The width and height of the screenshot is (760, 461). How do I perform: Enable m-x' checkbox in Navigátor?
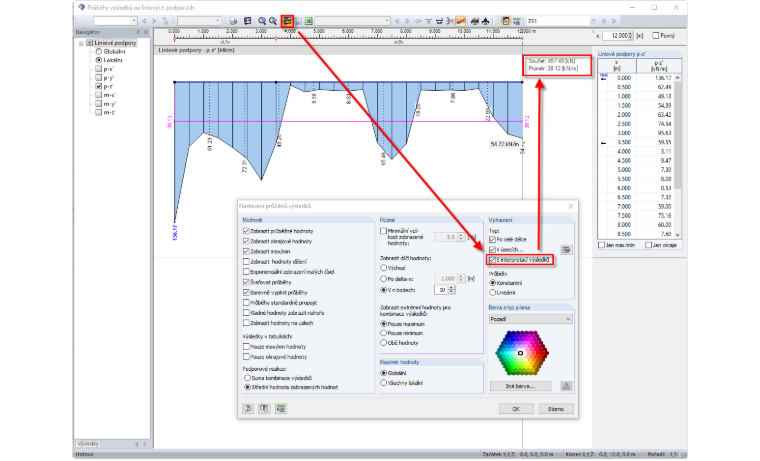pyautogui.click(x=98, y=95)
